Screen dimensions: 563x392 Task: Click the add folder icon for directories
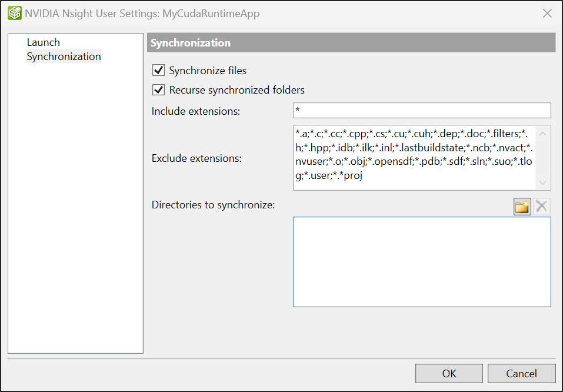(522, 207)
